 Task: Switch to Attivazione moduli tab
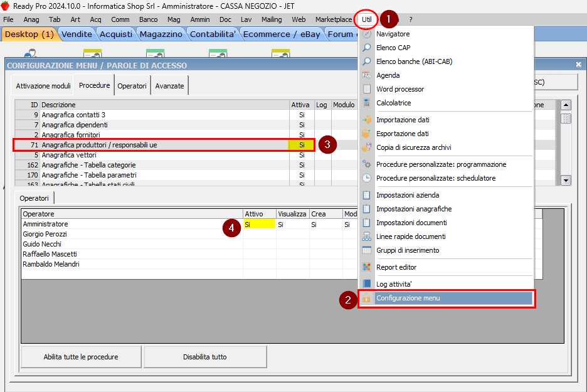click(43, 86)
